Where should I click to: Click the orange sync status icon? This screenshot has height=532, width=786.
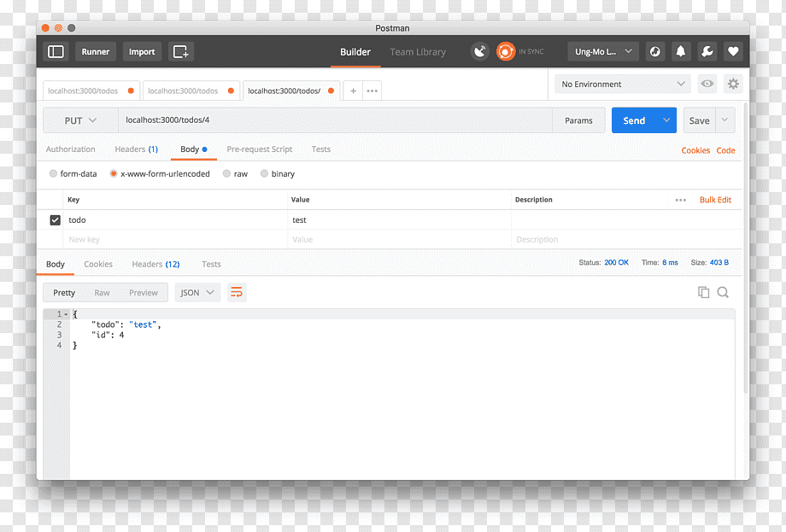tap(505, 51)
